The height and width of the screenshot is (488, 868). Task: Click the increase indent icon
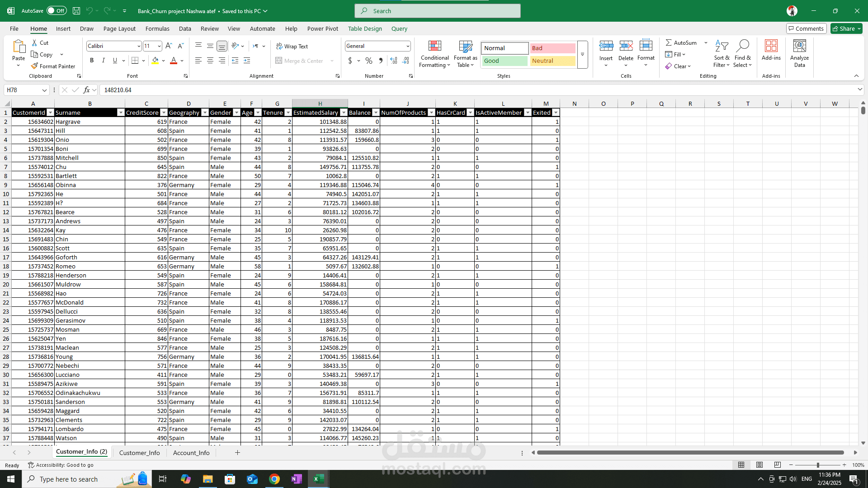tap(247, 60)
